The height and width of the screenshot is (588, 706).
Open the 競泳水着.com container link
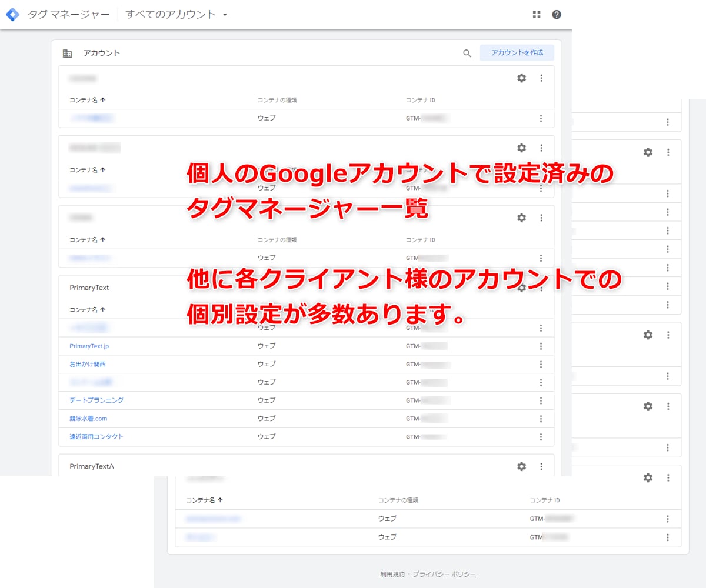(88, 419)
